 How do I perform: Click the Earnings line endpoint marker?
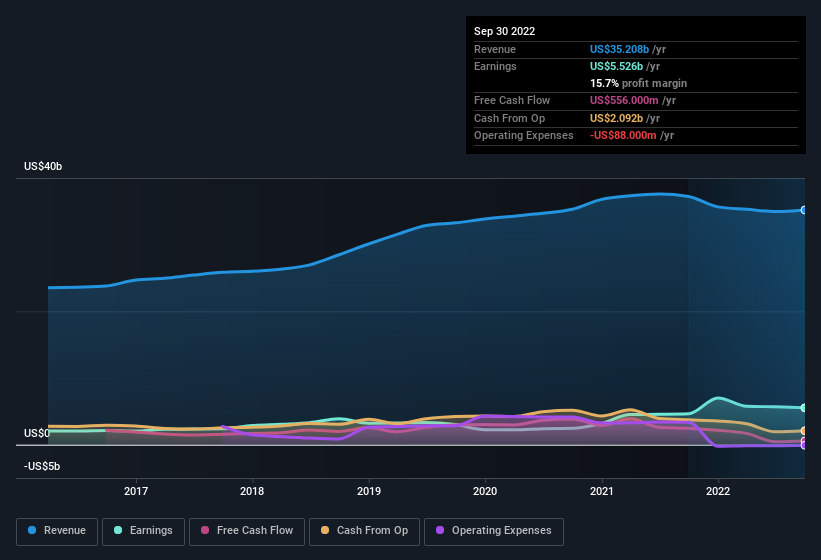(804, 408)
